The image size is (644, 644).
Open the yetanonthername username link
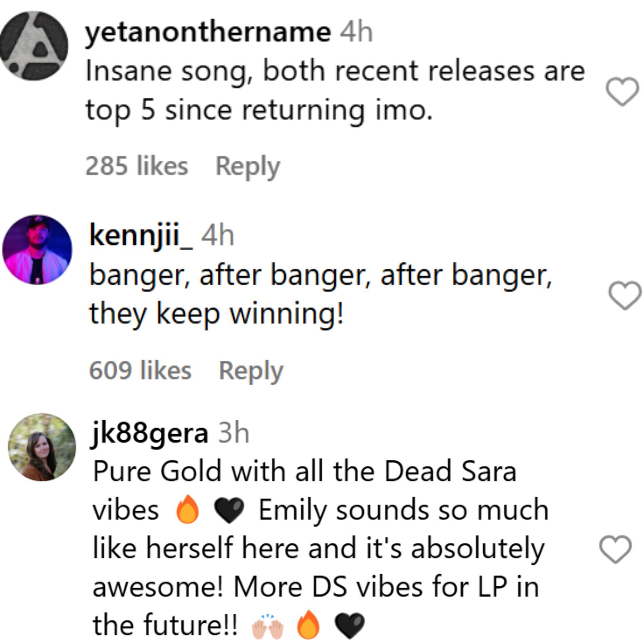coord(208,33)
